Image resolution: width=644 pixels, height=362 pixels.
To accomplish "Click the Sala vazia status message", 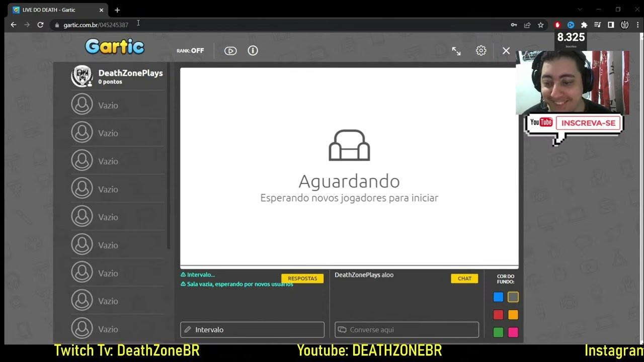I will click(237, 284).
